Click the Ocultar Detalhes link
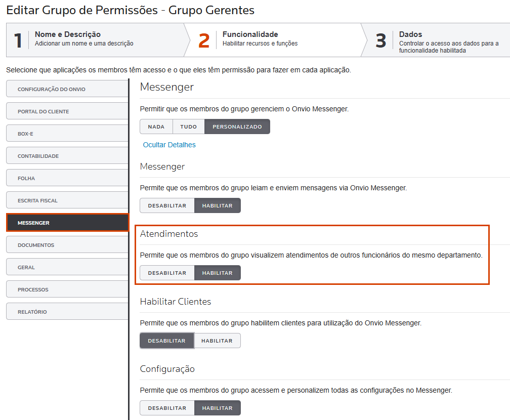Image resolution: width=510 pixels, height=420 pixels. [x=169, y=145]
